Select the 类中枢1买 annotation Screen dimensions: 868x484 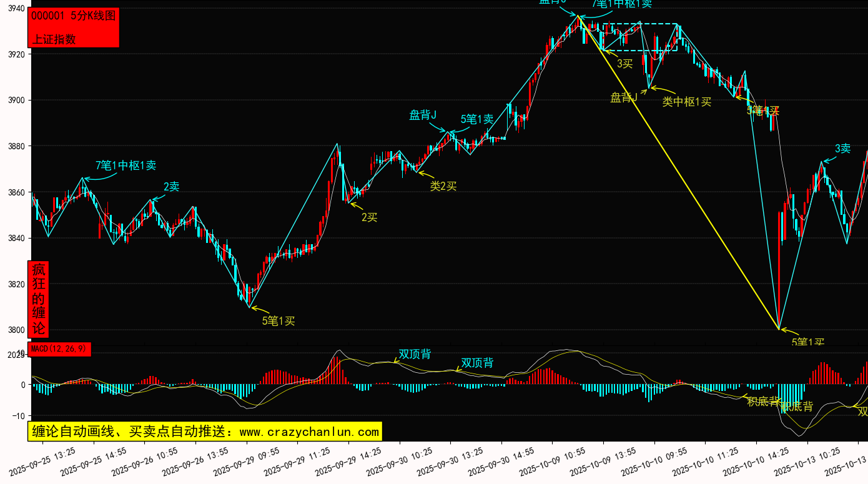[x=687, y=102]
